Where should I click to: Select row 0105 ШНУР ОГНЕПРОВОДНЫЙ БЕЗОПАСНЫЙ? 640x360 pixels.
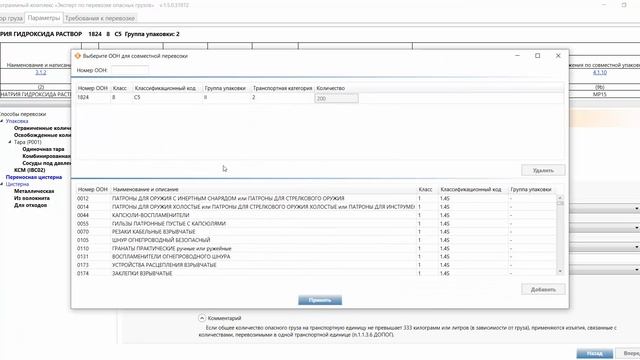(316, 240)
